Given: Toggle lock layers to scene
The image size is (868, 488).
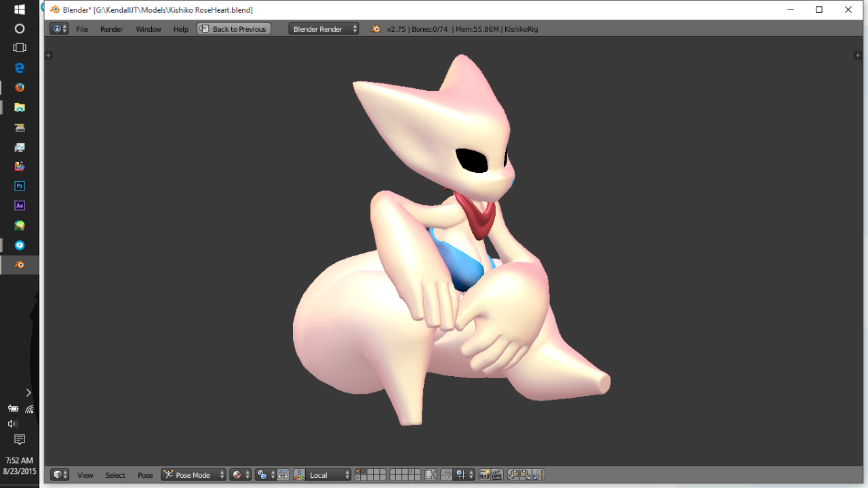Looking at the screenshot, I should tap(431, 475).
